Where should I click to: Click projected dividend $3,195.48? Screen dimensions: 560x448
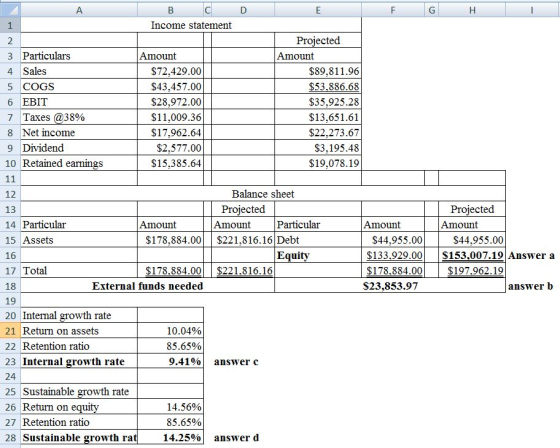(318, 148)
